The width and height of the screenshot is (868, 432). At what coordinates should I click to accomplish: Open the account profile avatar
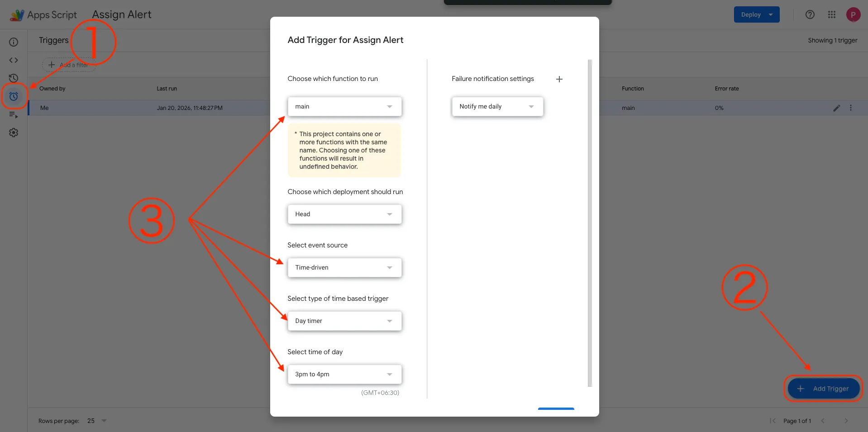(x=853, y=14)
